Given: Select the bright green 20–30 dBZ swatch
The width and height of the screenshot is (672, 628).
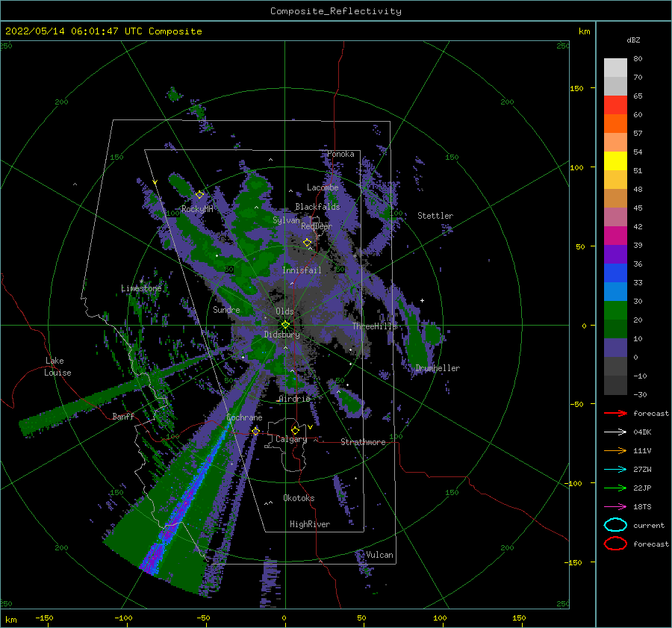Looking at the screenshot, I should 615,311.
